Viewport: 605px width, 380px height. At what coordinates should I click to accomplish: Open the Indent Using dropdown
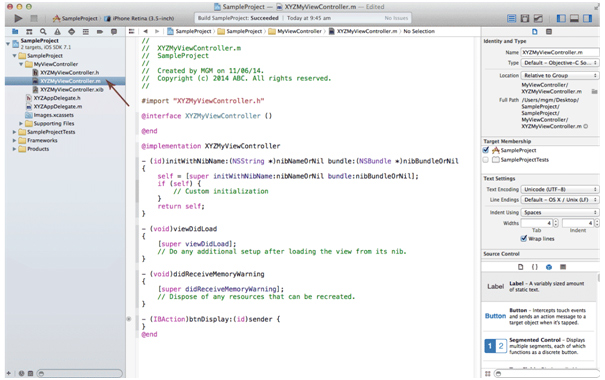(560, 213)
